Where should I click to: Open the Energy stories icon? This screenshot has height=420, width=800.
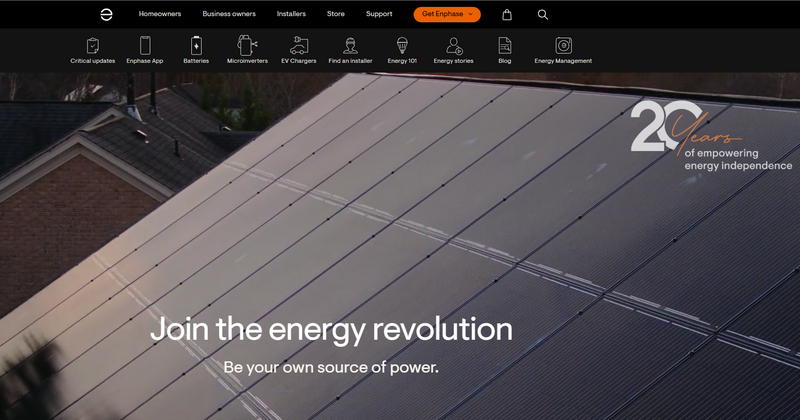pyautogui.click(x=454, y=45)
